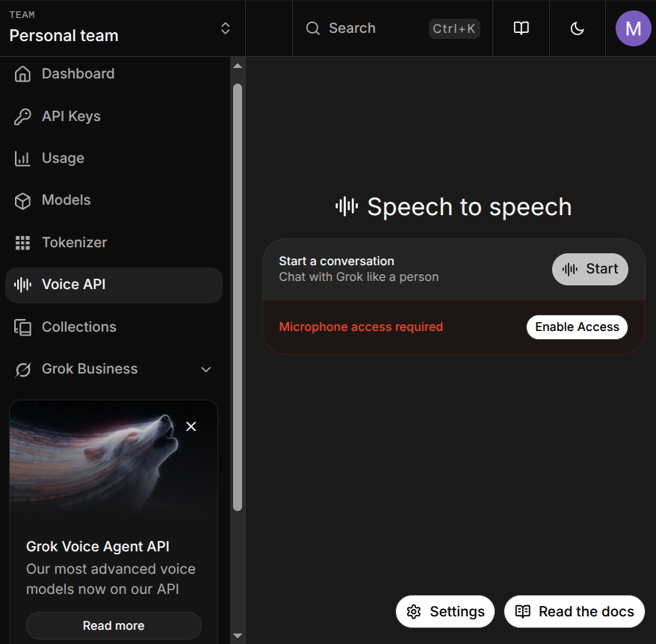Viewport: 656px width, 644px height.
Task: Open the Collections panel
Action: pos(78,326)
